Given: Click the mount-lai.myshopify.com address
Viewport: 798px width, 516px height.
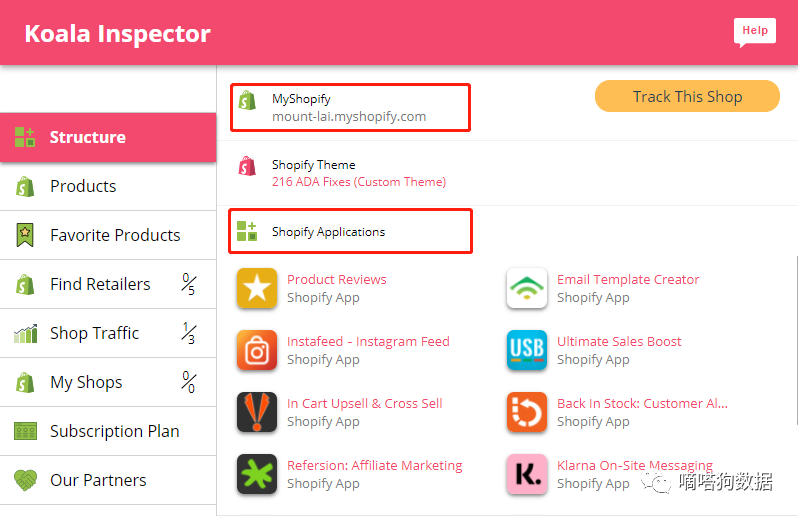Looking at the screenshot, I should tap(349, 117).
